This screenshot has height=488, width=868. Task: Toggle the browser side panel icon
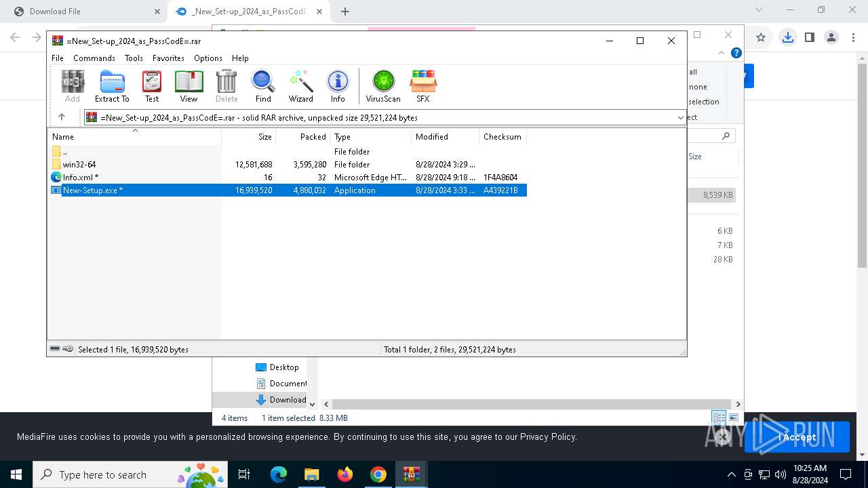click(x=809, y=38)
